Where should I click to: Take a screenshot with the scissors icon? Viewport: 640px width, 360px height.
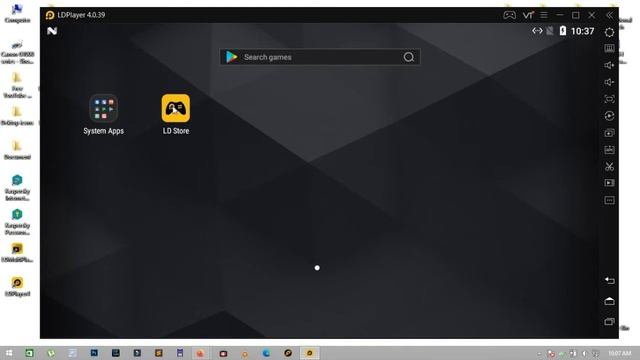point(609,167)
